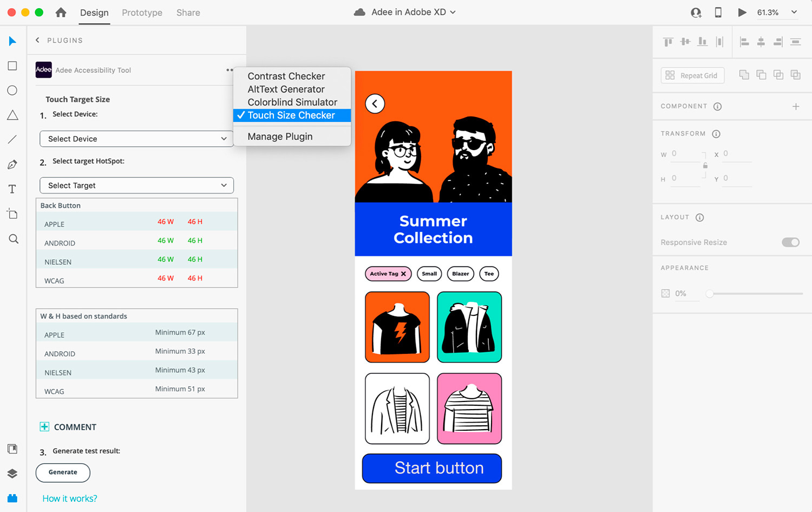The height and width of the screenshot is (512, 812).
Task: Select the lightning t-shirt product thumbnail
Action: click(x=397, y=327)
